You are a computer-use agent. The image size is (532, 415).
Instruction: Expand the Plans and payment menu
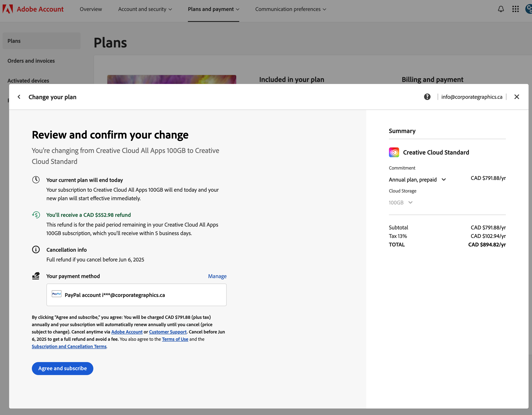coord(213,9)
